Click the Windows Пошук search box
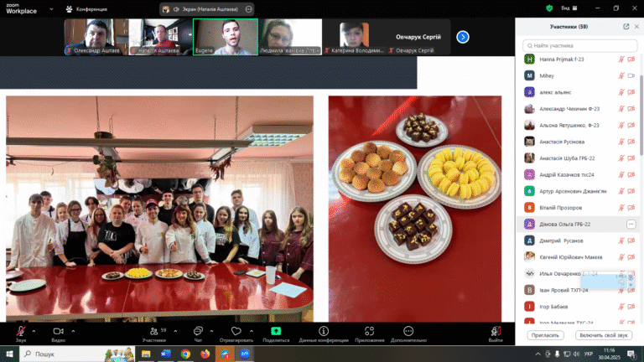This screenshot has width=644, height=362. (77, 354)
